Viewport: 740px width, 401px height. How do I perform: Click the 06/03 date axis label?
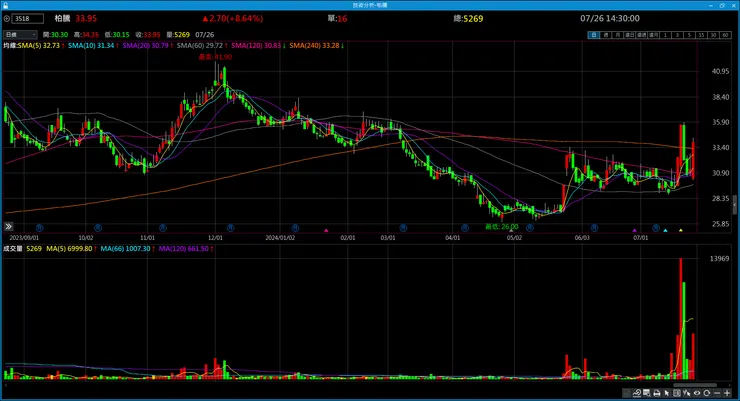tap(582, 238)
